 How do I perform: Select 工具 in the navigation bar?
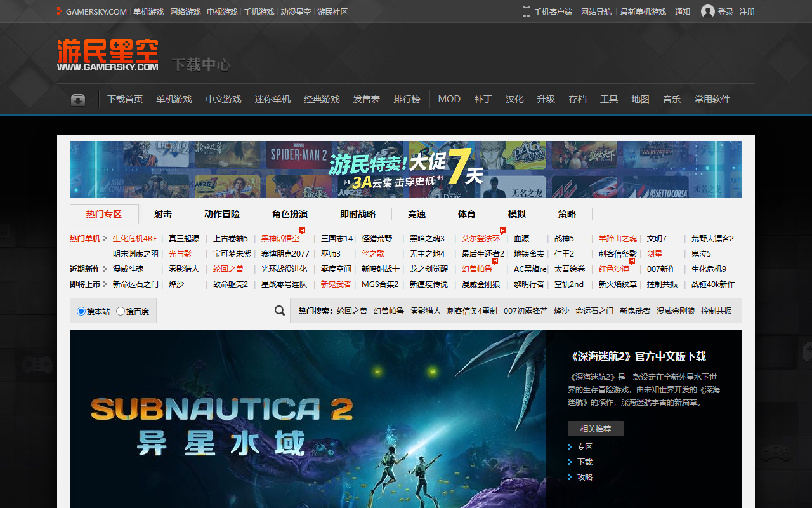point(609,99)
